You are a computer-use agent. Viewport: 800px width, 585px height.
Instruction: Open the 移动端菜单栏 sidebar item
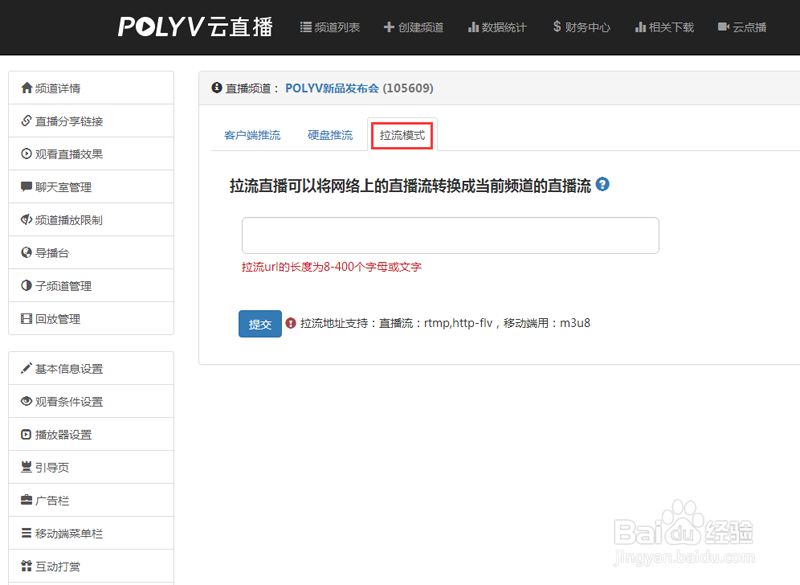click(91, 533)
